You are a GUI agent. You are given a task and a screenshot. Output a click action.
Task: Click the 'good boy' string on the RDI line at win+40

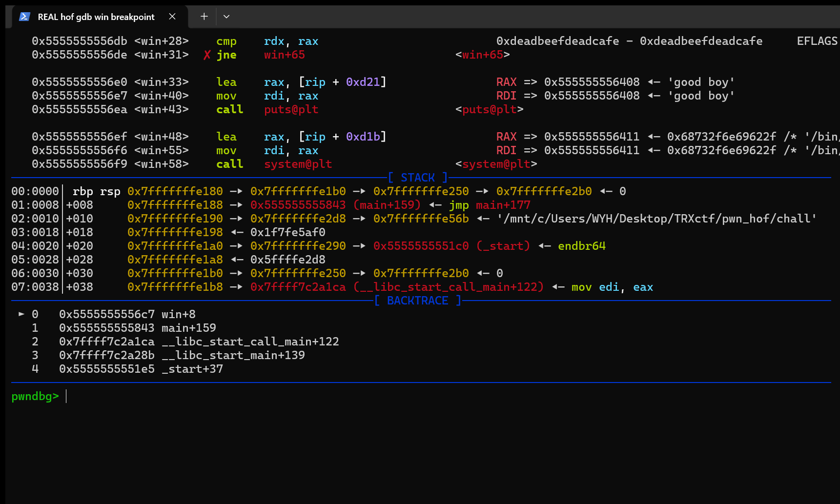[701, 96]
